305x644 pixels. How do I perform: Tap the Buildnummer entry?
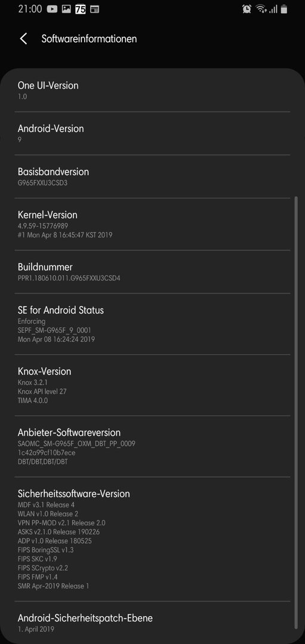pyautogui.click(x=153, y=271)
